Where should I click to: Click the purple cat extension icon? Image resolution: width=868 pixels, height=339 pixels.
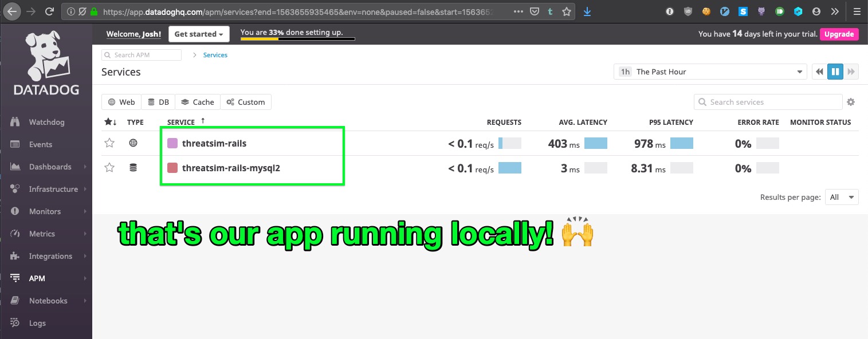click(761, 11)
